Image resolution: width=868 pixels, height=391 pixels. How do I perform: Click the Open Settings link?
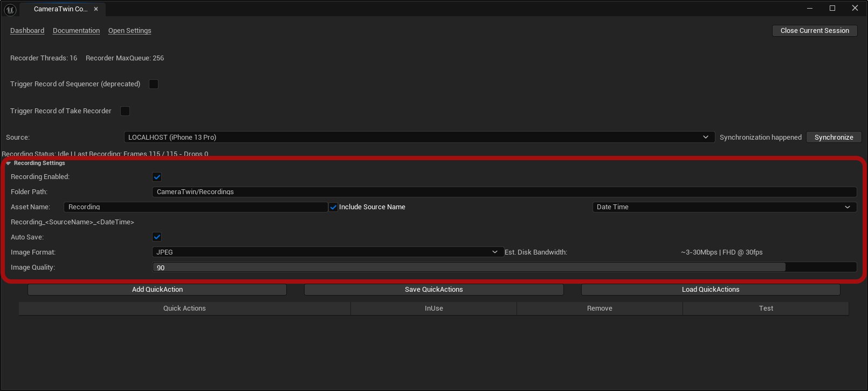pyautogui.click(x=129, y=31)
